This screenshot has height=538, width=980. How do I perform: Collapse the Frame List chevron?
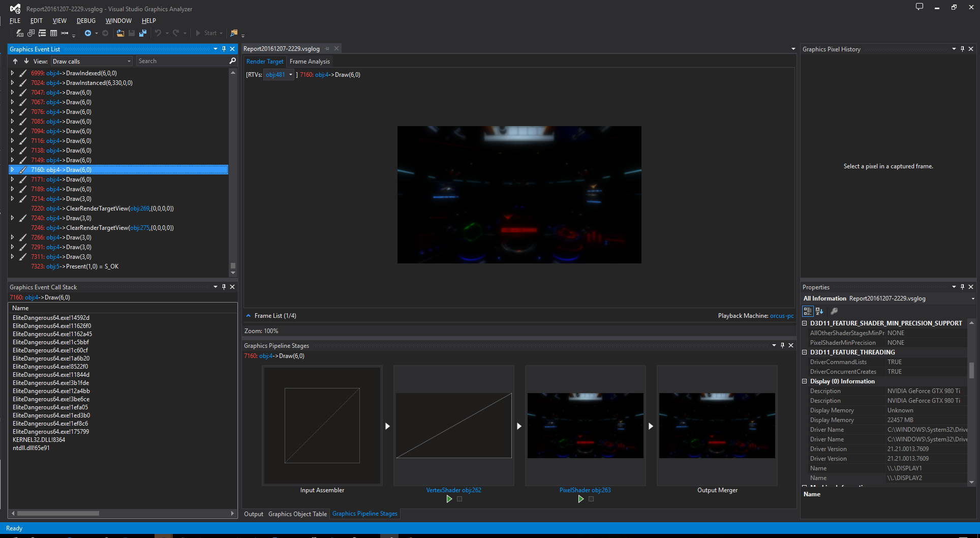point(249,316)
